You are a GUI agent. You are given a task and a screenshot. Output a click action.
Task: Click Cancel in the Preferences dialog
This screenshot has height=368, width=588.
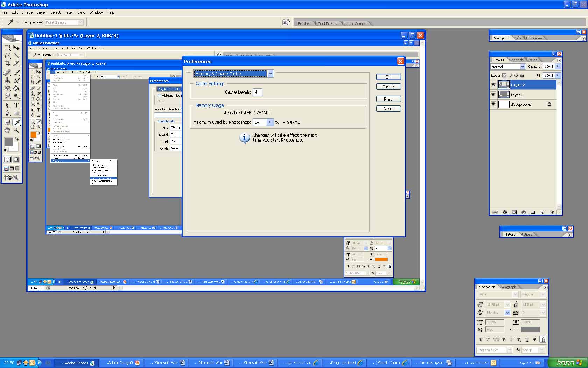pos(388,87)
